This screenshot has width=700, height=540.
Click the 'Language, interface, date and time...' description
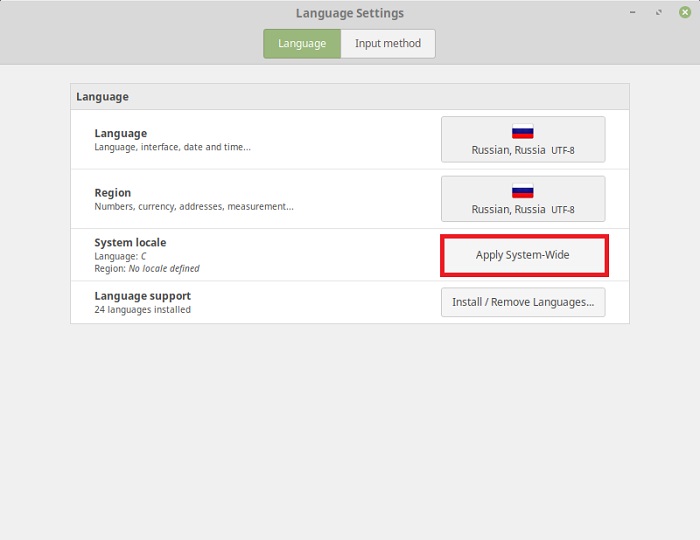click(x=172, y=147)
